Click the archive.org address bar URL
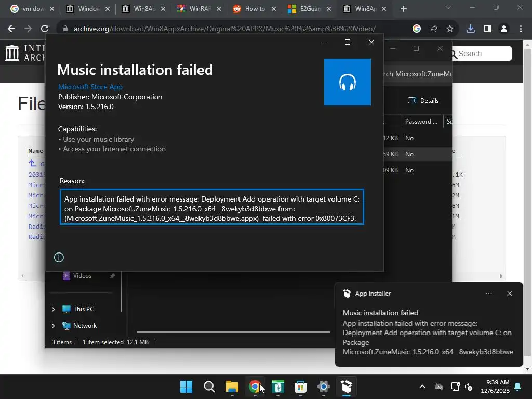 [224, 29]
